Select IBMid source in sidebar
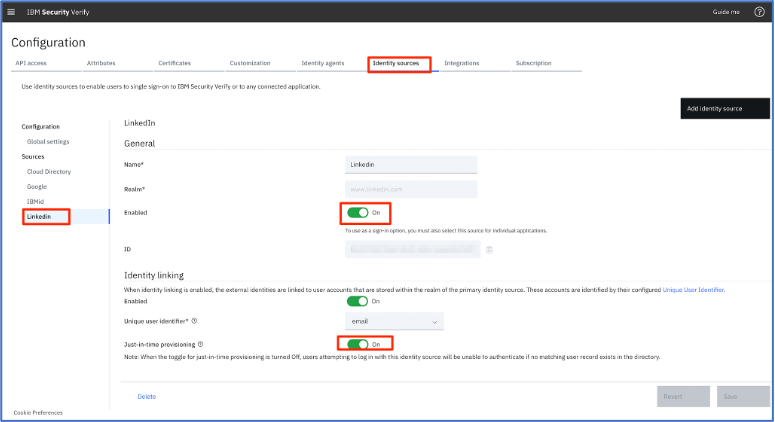775x422 pixels. 35,202
